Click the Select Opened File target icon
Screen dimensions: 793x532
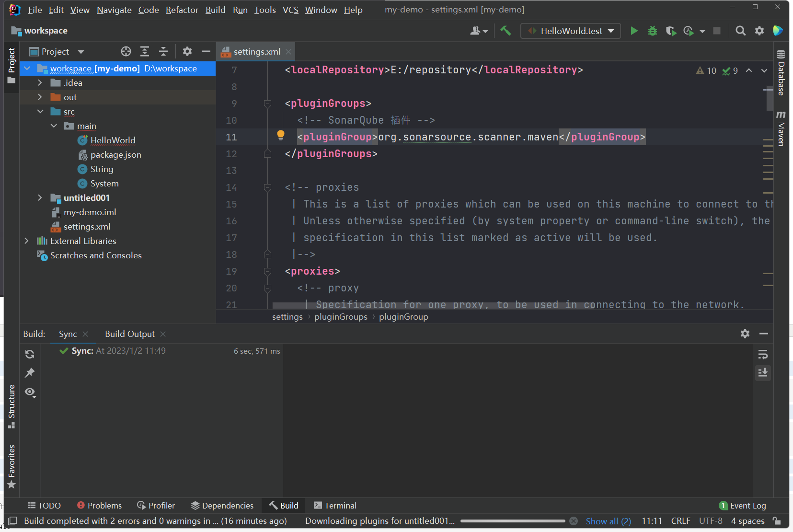coord(126,52)
